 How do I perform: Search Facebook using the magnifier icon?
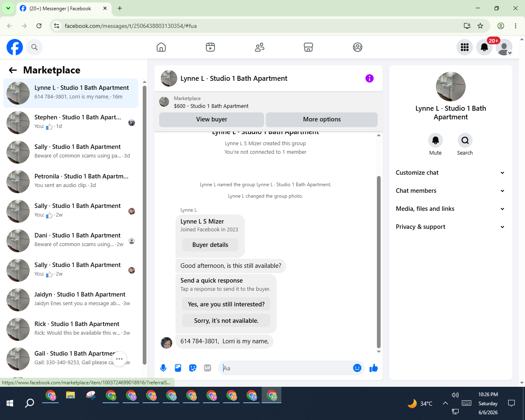click(x=34, y=47)
